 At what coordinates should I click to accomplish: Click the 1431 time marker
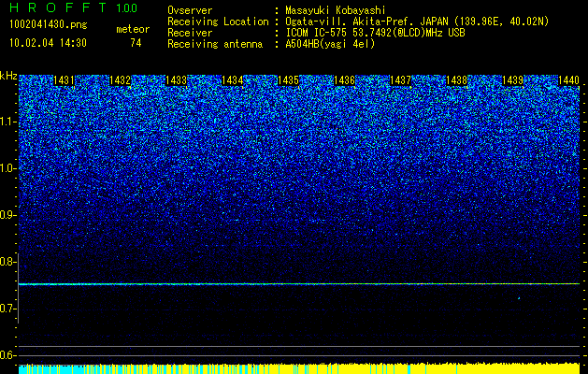pyautogui.click(x=65, y=79)
